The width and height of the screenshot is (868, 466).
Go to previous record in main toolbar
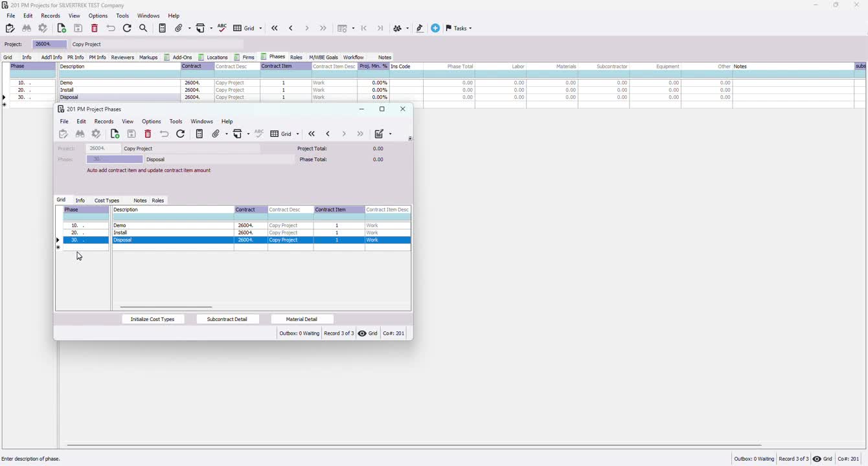pyautogui.click(x=291, y=28)
